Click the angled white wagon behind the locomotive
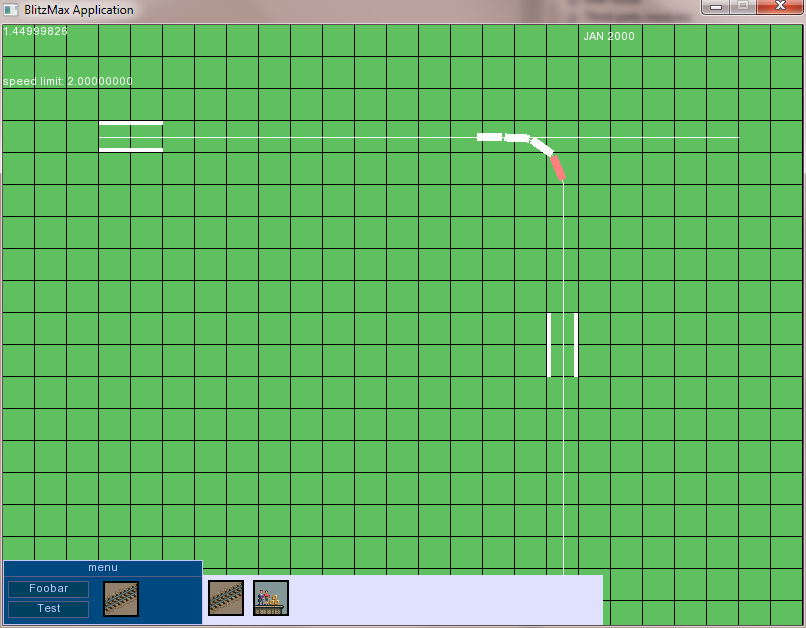 click(541, 147)
